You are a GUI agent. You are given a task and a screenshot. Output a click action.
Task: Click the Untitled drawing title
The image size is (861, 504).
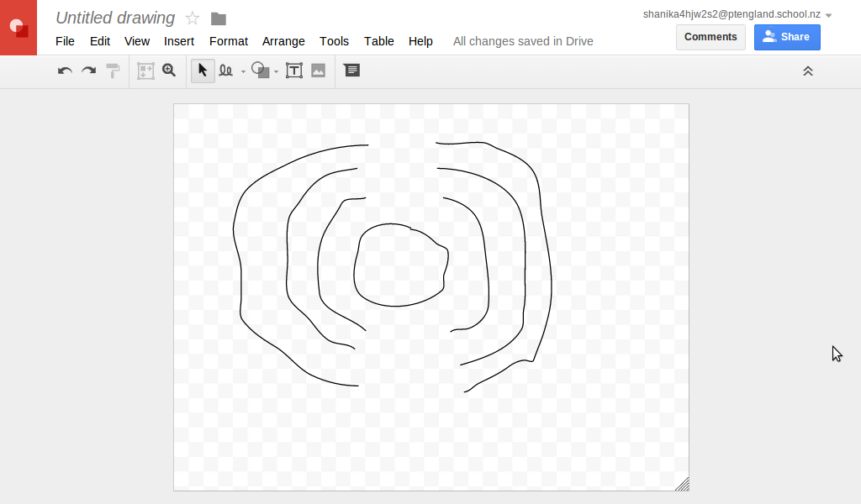pyautogui.click(x=115, y=18)
